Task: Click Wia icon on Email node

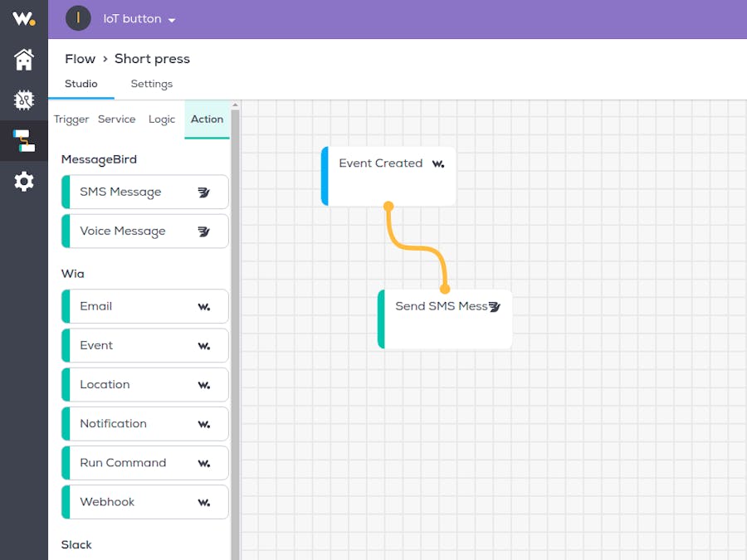Action: click(204, 307)
